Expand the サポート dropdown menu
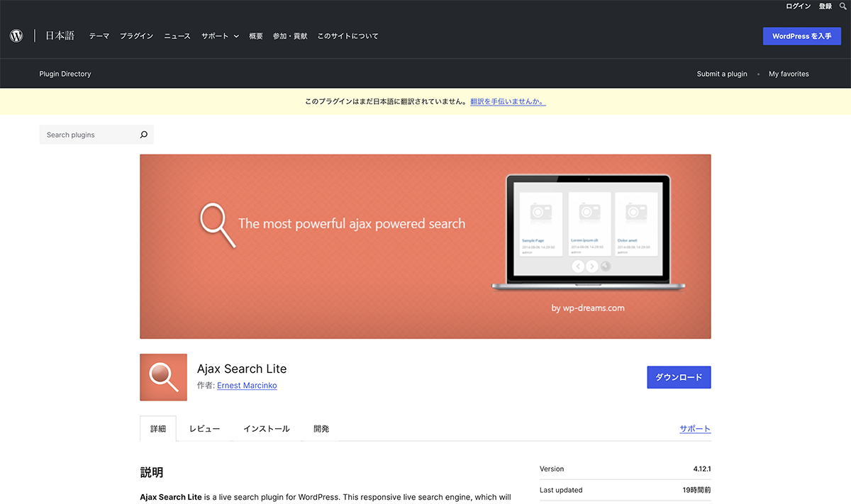This screenshot has height=504, width=851. click(x=220, y=36)
